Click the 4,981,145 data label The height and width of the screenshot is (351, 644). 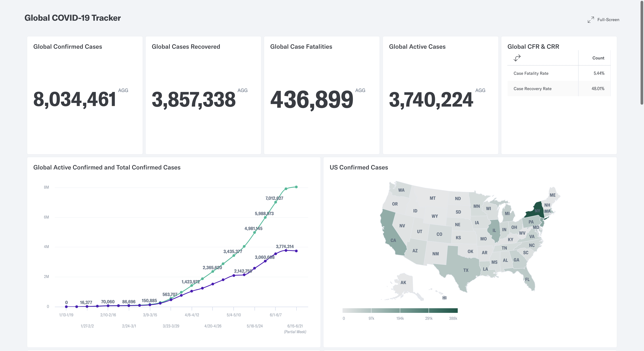253,229
